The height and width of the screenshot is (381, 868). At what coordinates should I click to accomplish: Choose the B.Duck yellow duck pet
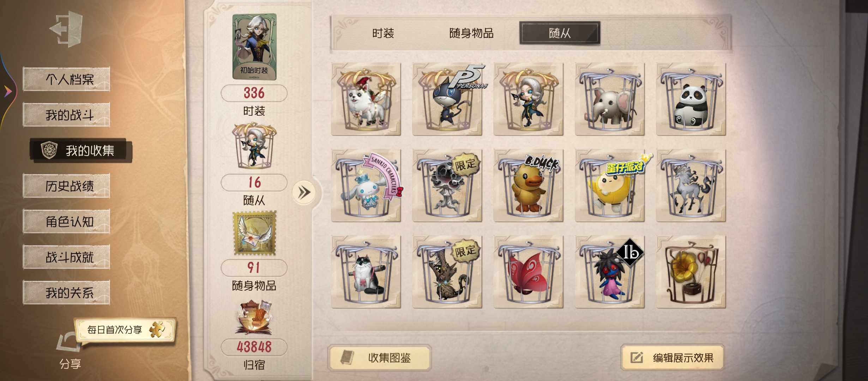coord(528,186)
